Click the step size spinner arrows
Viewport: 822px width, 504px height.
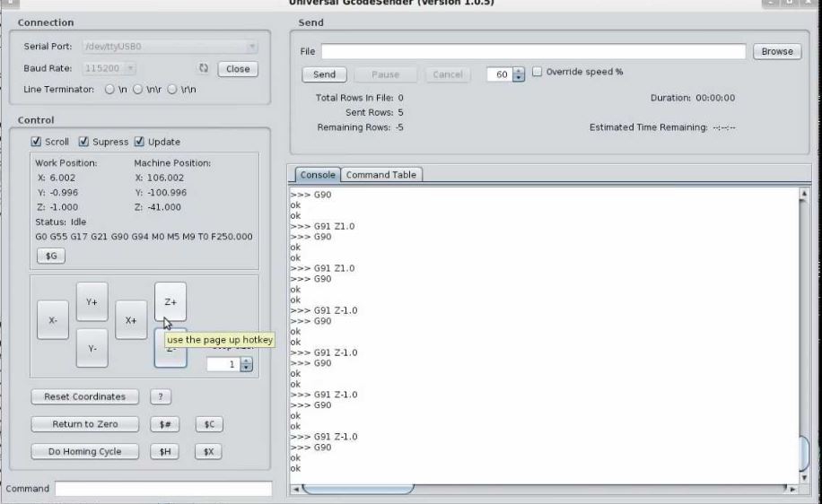(x=247, y=364)
